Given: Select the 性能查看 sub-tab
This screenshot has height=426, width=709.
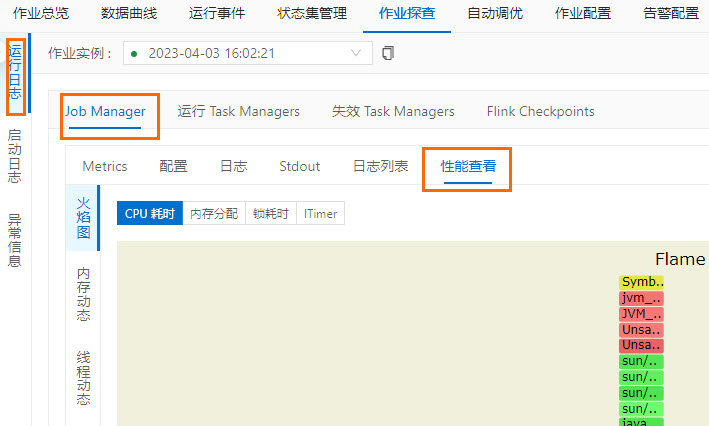Looking at the screenshot, I should click(x=468, y=166).
